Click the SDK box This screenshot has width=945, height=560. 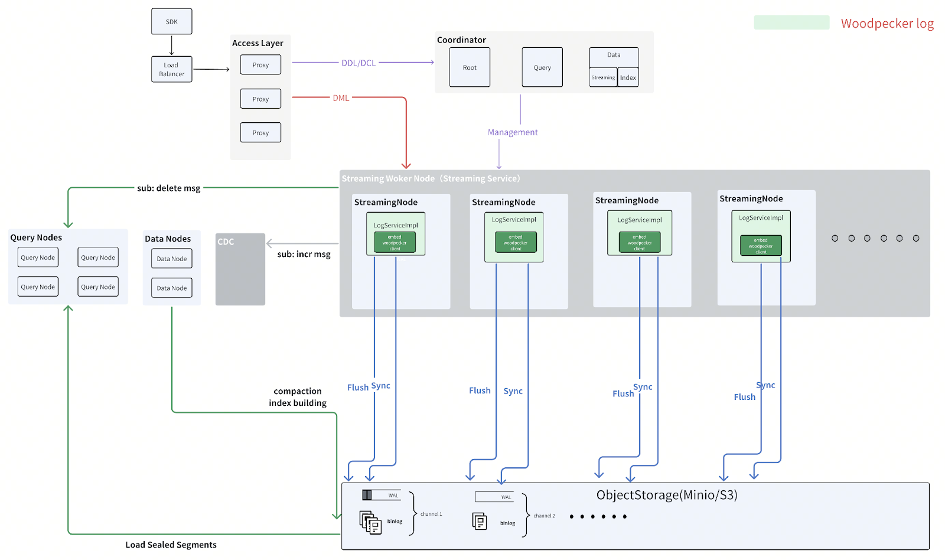point(172,21)
